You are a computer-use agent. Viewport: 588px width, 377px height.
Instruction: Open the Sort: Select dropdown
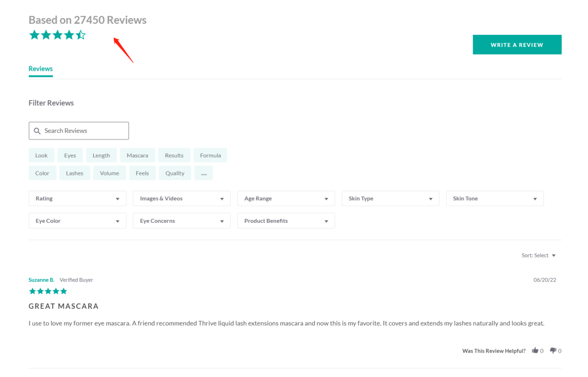[538, 256]
